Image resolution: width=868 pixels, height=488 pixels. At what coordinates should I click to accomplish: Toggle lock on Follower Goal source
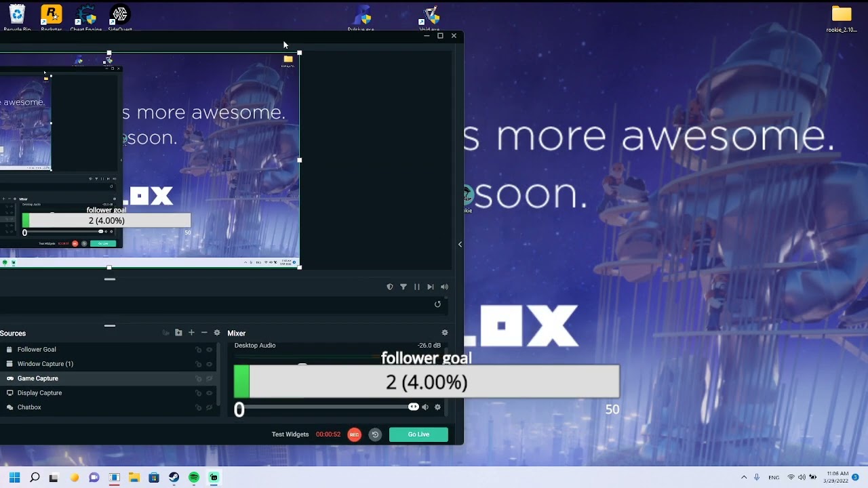pyautogui.click(x=198, y=350)
